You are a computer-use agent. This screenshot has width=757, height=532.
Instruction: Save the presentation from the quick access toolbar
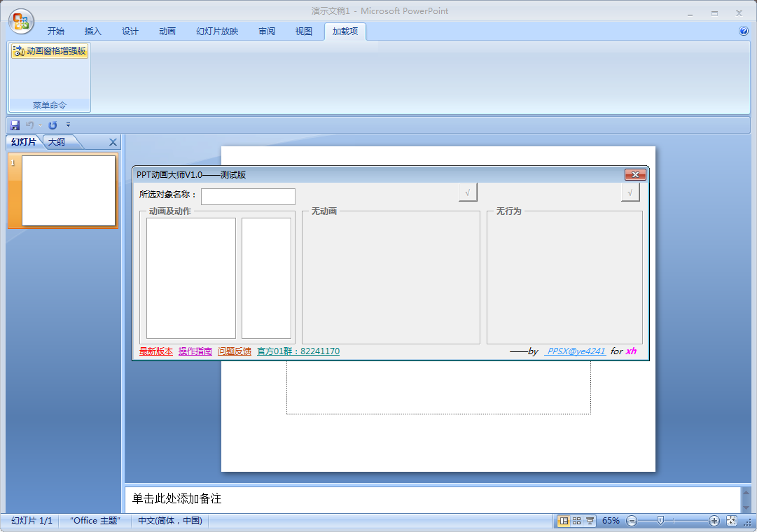click(15, 125)
